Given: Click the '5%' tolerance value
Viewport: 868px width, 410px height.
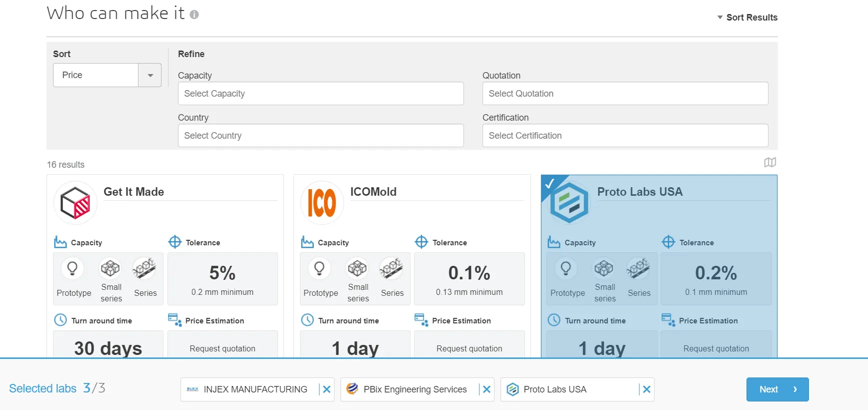Looking at the screenshot, I should click(x=222, y=273).
